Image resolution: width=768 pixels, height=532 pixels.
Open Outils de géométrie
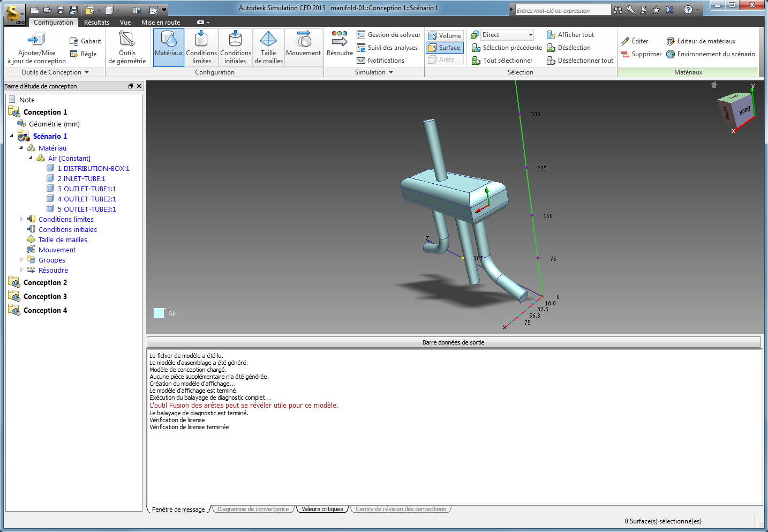pos(127,47)
